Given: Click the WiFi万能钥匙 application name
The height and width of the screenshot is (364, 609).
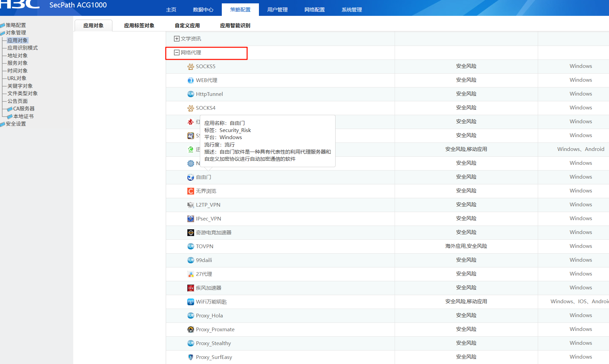Looking at the screenshot, I should click(x=211, y=302).
